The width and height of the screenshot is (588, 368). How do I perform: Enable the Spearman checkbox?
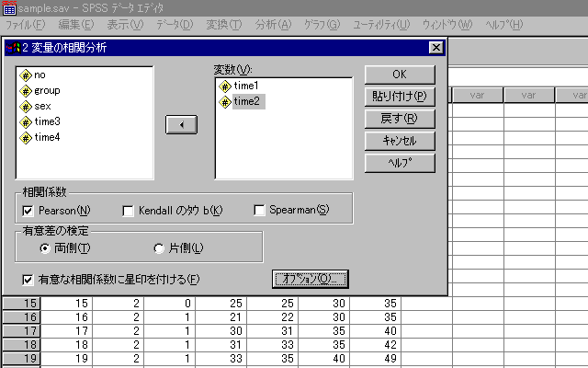(x=260, y=211)
